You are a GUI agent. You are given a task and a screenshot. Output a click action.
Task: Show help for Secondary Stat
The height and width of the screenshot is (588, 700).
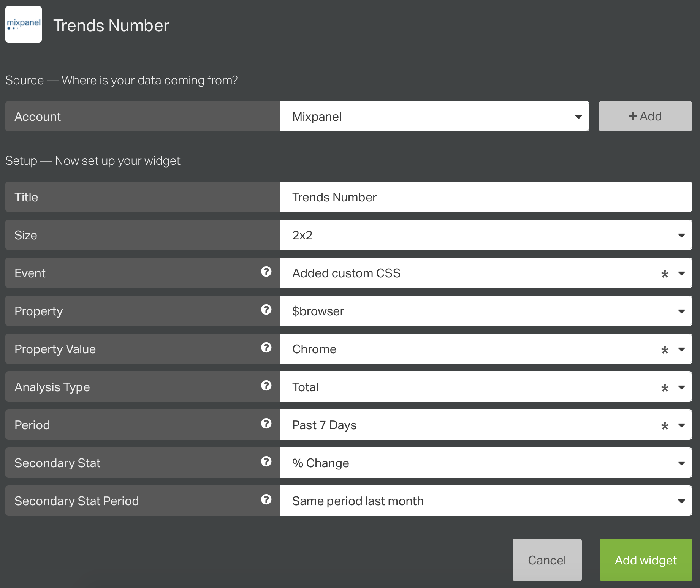266,462
